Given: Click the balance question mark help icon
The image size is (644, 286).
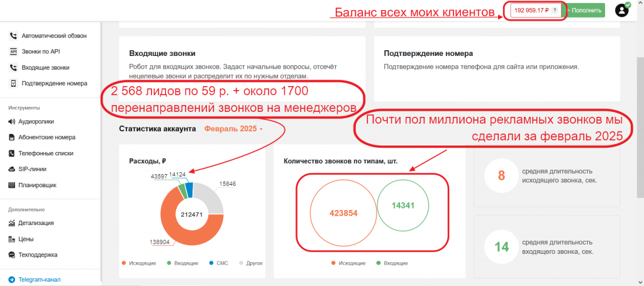Looking at the screenshot, I should [x=555, y=11].
